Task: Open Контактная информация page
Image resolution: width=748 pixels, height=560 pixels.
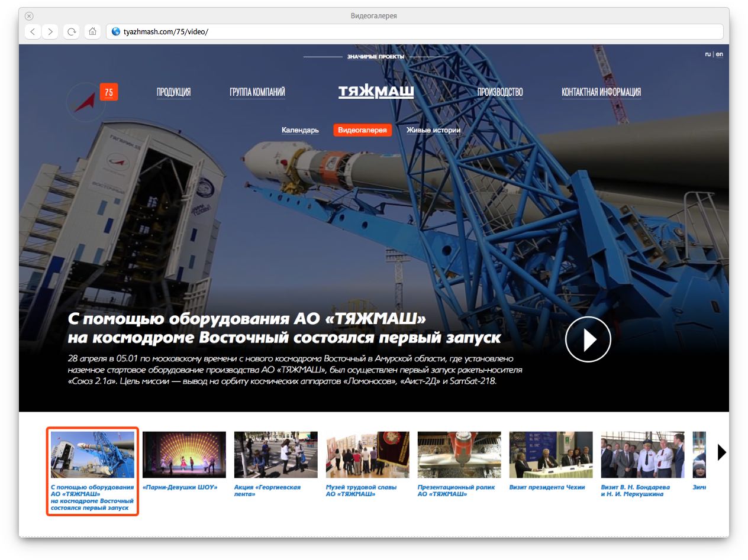Action: [601, 92]
